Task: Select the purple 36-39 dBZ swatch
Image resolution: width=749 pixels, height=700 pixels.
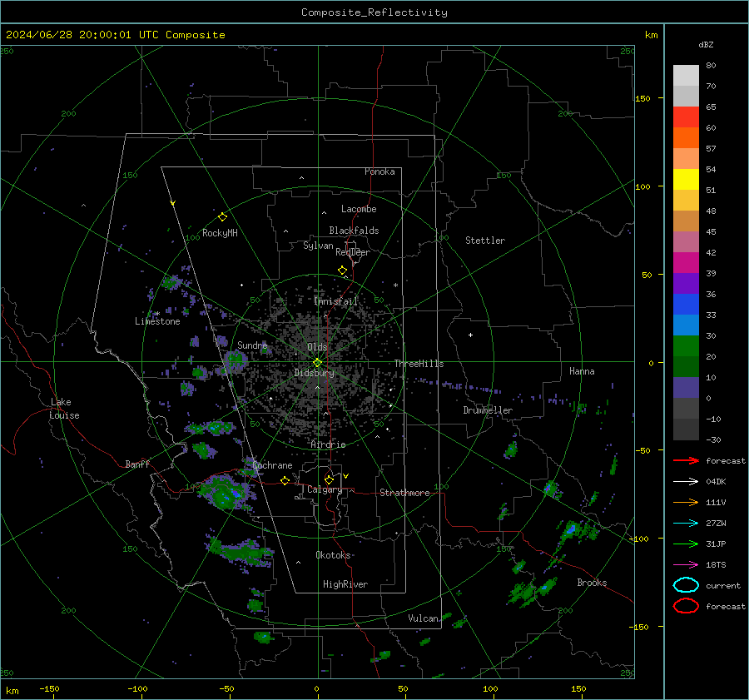Action: [x=686, y=284]
